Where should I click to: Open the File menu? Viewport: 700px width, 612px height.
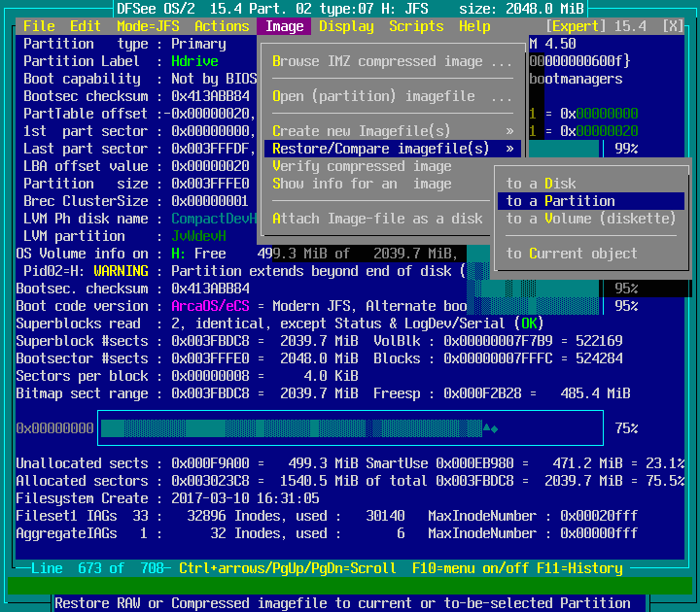[x=39, y=26]
